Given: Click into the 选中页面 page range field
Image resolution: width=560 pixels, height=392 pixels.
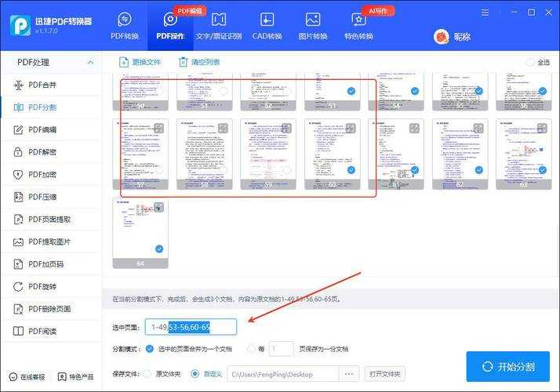Looking at the screenshot, I should tap(191, 327).
